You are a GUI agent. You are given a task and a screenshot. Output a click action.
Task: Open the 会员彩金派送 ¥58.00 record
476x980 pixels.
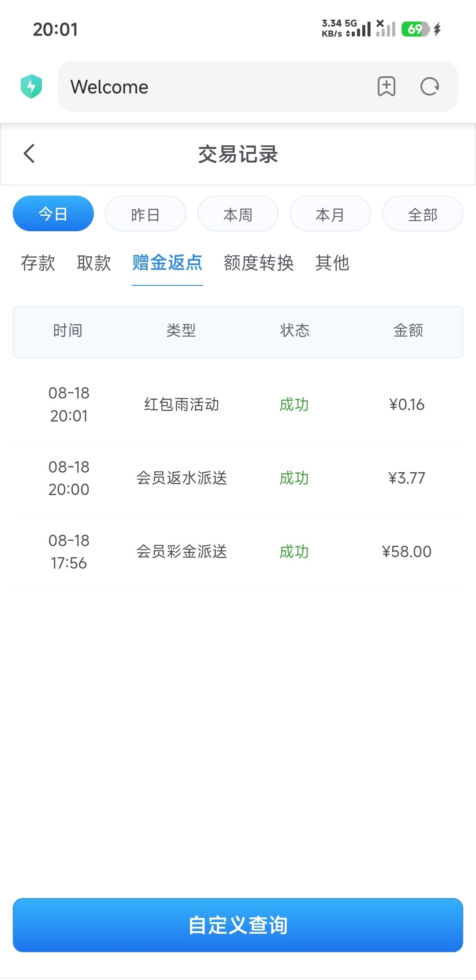pyautogui.click(x=238, y=552)
